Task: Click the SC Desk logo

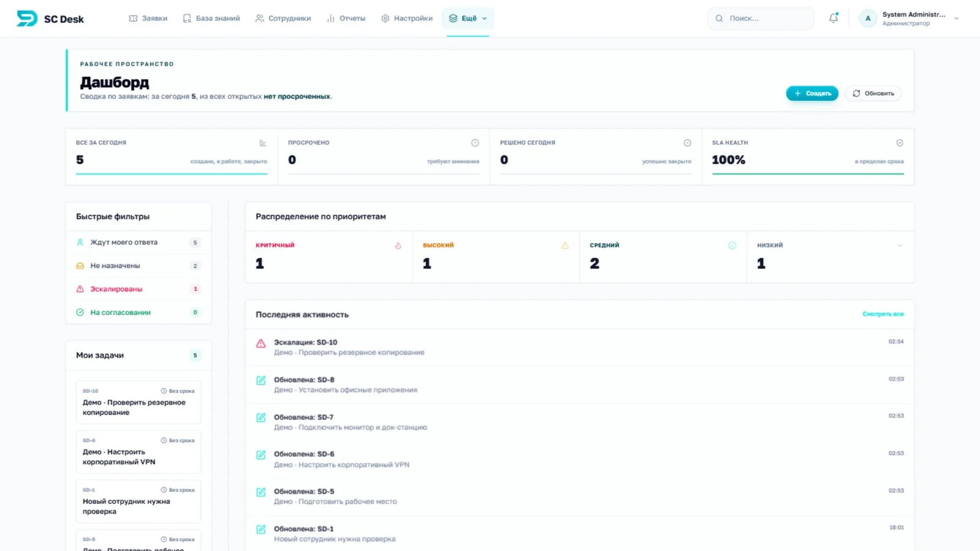Action: click(50, 18)
